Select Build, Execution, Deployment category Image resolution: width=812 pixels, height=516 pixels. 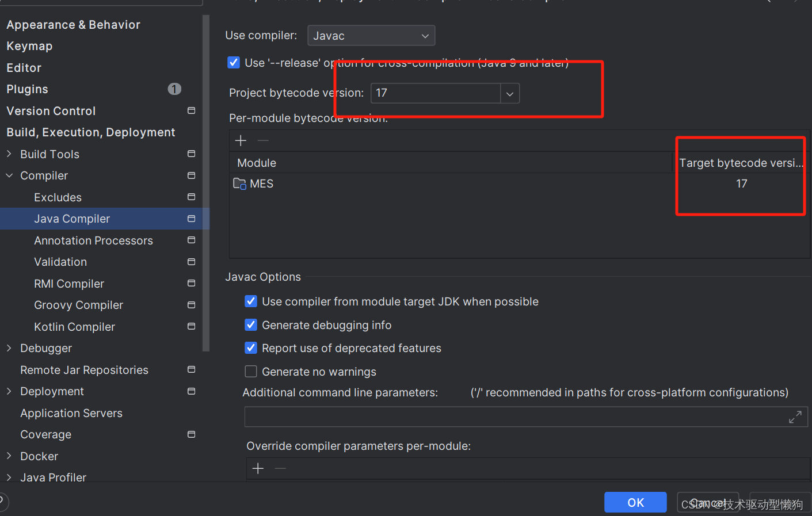point(90,132)
